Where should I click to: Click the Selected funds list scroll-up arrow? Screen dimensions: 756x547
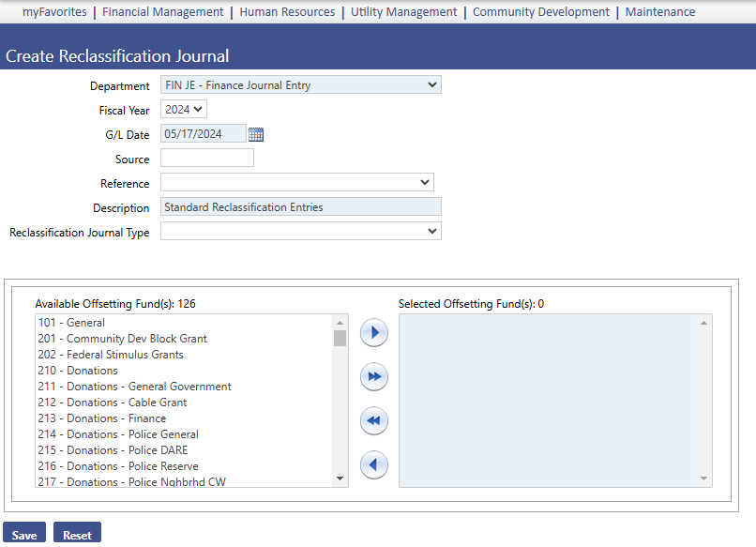tap(703, 323)
